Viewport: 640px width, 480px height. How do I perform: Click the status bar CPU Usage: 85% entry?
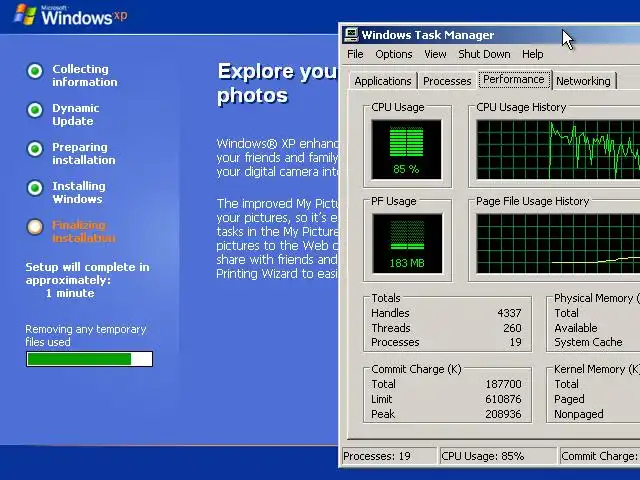pos(498,456)
